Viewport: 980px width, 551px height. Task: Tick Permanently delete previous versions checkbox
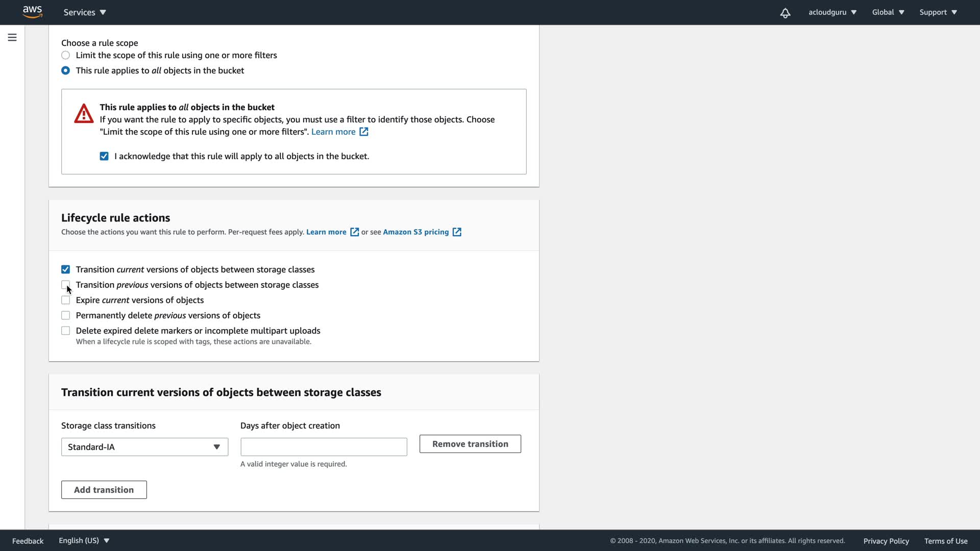pyautogui.click(x=66, y=315)
